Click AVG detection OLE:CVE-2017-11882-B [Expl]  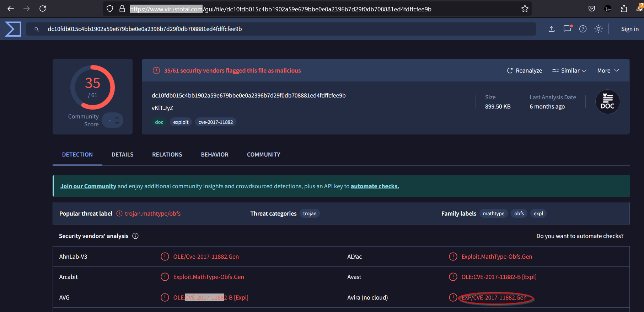[x=211, y=297]
